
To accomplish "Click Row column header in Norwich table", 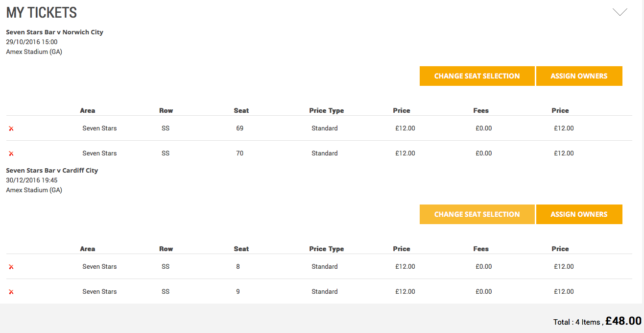I will coord(166,110).
